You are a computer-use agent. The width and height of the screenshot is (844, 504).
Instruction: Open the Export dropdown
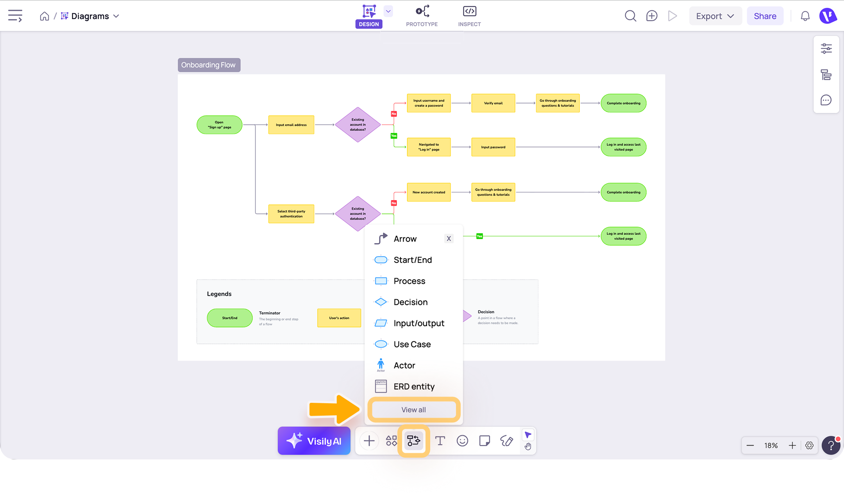click(x=715, y=16)
